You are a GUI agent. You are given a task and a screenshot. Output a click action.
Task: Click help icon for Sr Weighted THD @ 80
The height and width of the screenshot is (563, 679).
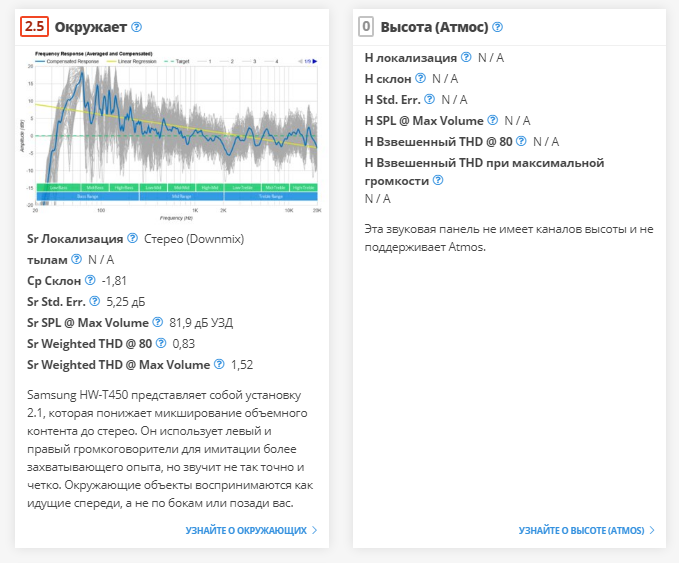pos(161,343)
